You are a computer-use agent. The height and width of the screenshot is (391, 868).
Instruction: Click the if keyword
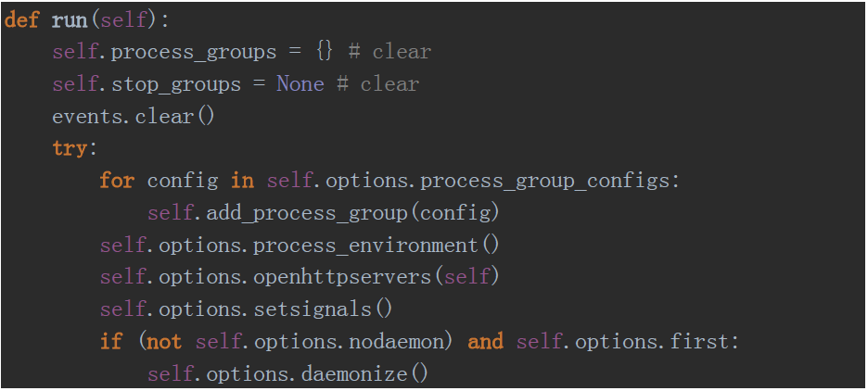110,342
